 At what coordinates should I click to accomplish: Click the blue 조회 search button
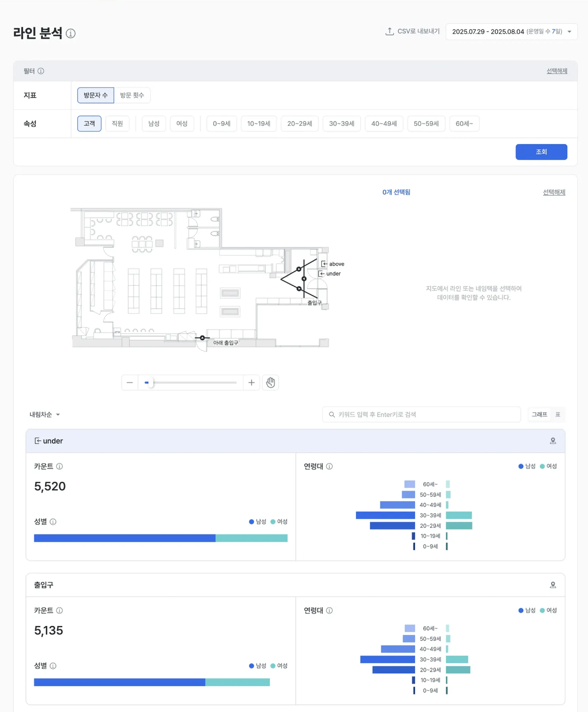[541, 152]
